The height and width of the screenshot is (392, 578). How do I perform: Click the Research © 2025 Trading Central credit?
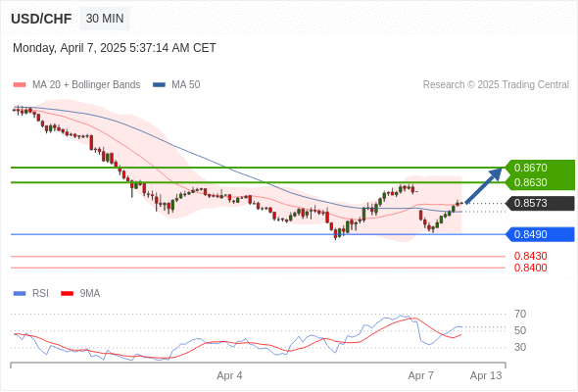point(496,85)
